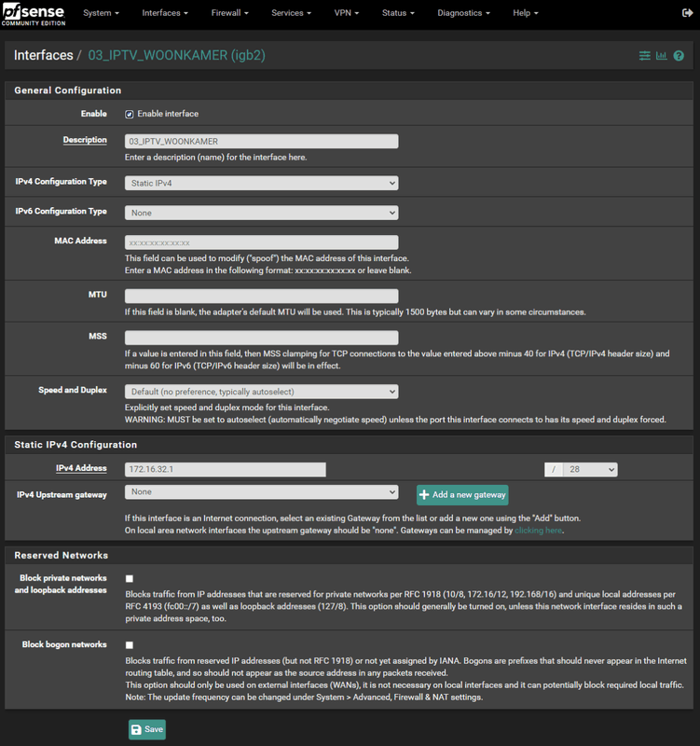The image size is (700, 746).
Task: Open Speed and Duplex dropdown
Action: point(262,392)
